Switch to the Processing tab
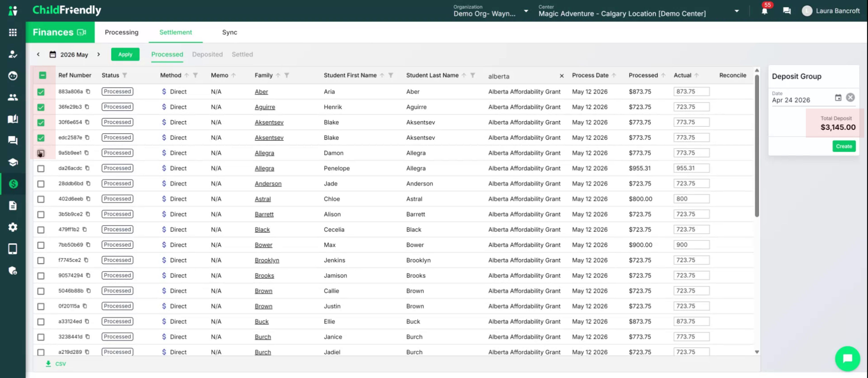The image size is (868, 378). [122, 32]
